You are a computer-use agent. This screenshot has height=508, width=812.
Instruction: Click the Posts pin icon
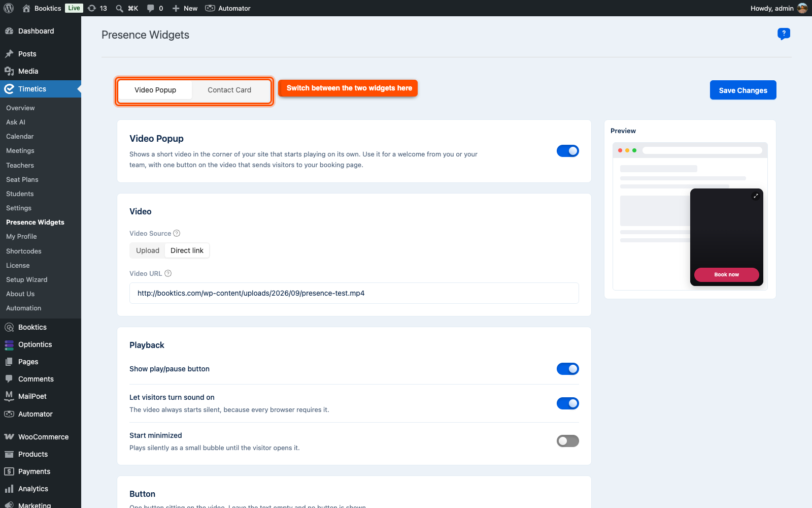(x=9, y=54)
